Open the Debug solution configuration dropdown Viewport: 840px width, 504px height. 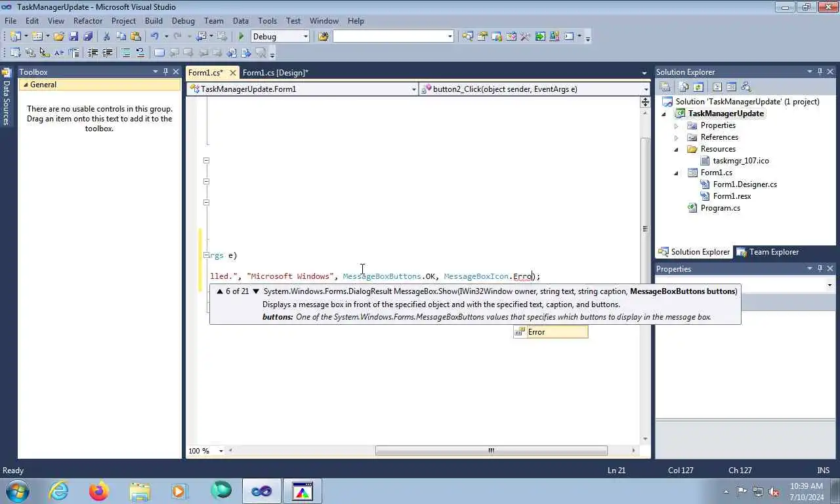point(306,37)
